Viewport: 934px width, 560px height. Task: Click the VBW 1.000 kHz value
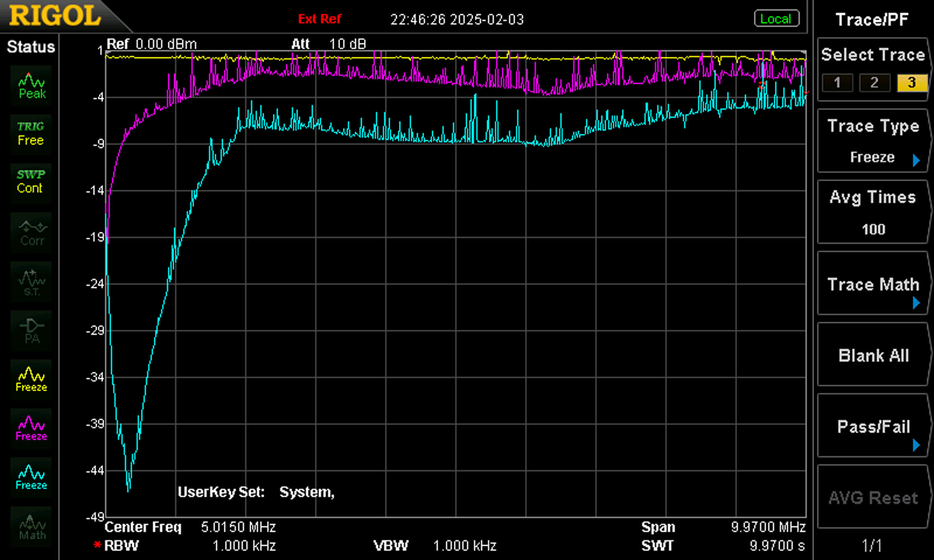pos(465,546)
